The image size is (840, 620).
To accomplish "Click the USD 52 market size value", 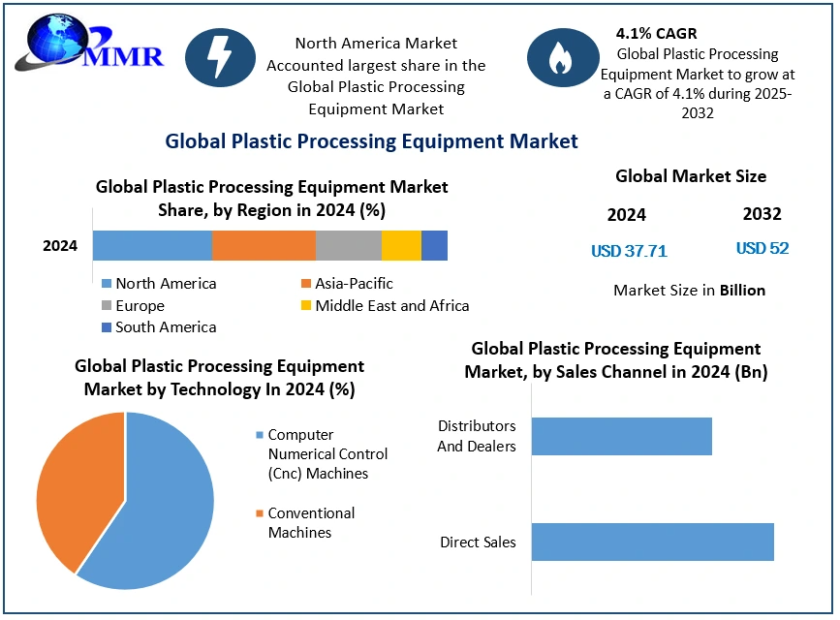I will click(762, 248).
